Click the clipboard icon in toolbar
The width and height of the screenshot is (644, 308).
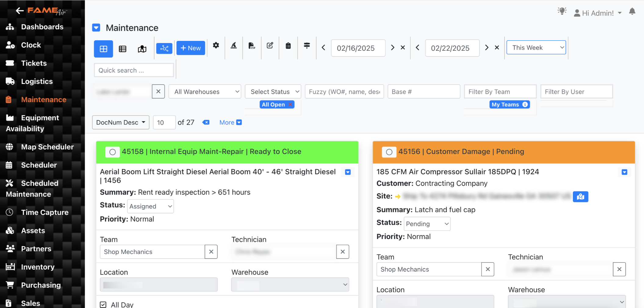coord(288,46)
